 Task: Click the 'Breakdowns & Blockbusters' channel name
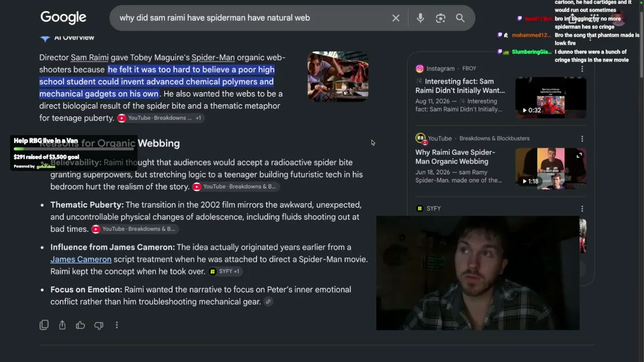pyautogui.click(x=495, y=138)
